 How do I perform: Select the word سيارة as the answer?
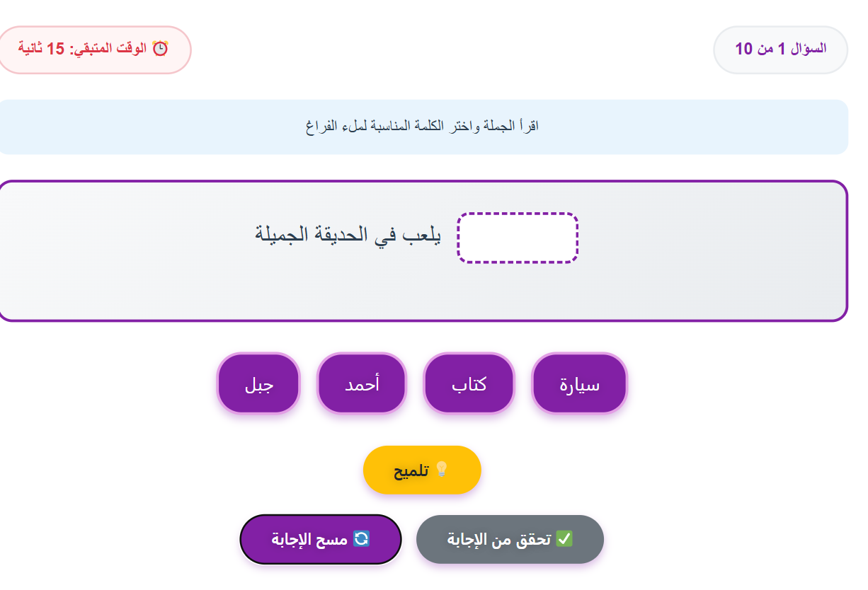click(x=579, y=384)
